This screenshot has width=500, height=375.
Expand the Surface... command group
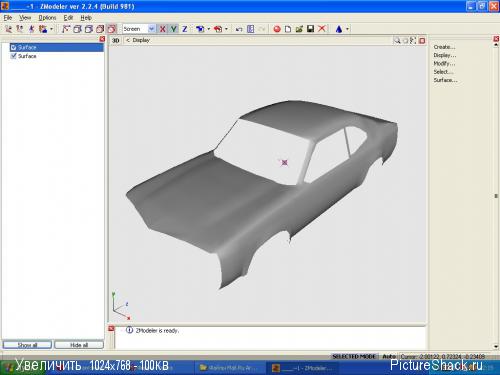(445, 80)
